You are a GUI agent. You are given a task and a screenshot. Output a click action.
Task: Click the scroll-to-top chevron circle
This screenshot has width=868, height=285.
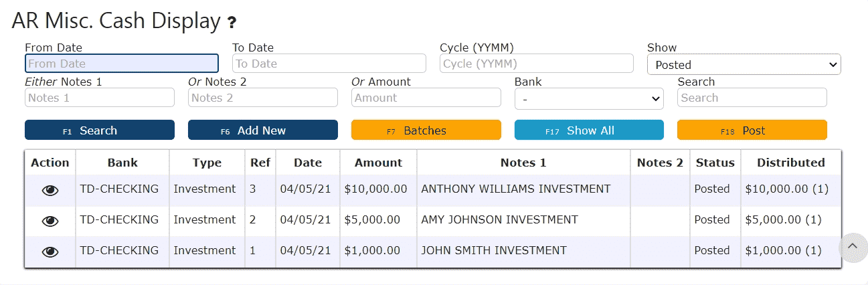pyautogui.click(x=852, y=246)
